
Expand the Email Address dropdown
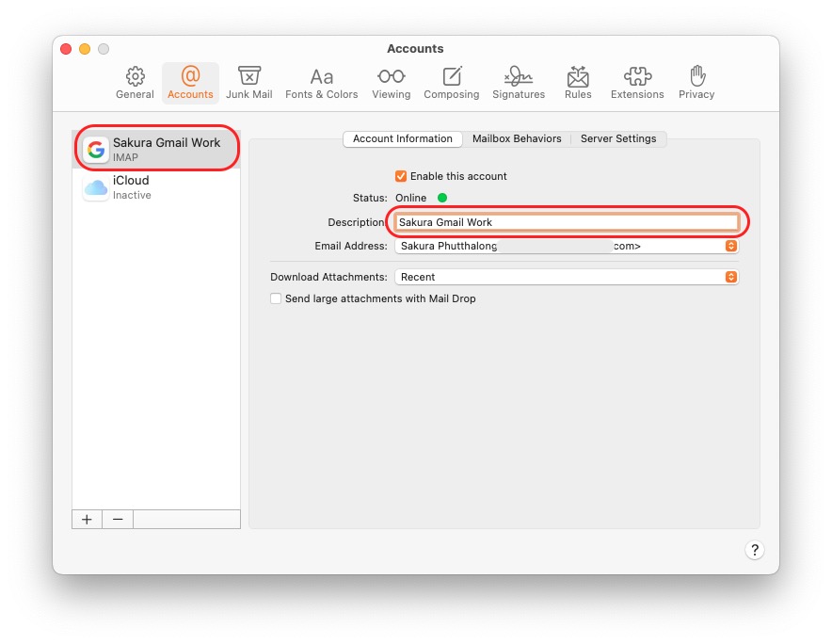(x=730, y=246)
